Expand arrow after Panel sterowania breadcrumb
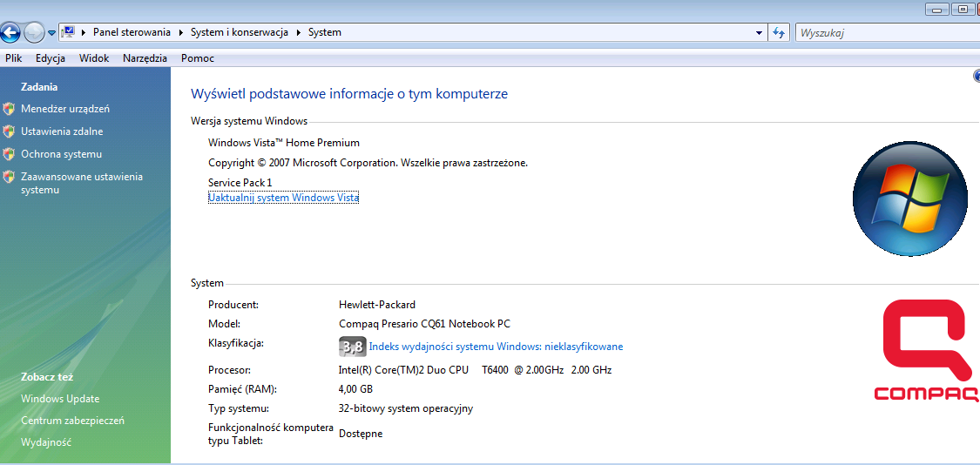 (x=181, y=32)
